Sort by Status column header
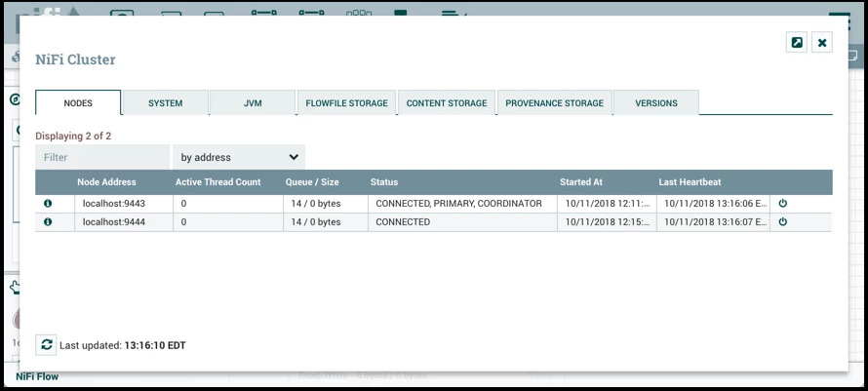Viewport: 868px width, 391px height. (384, 181)
